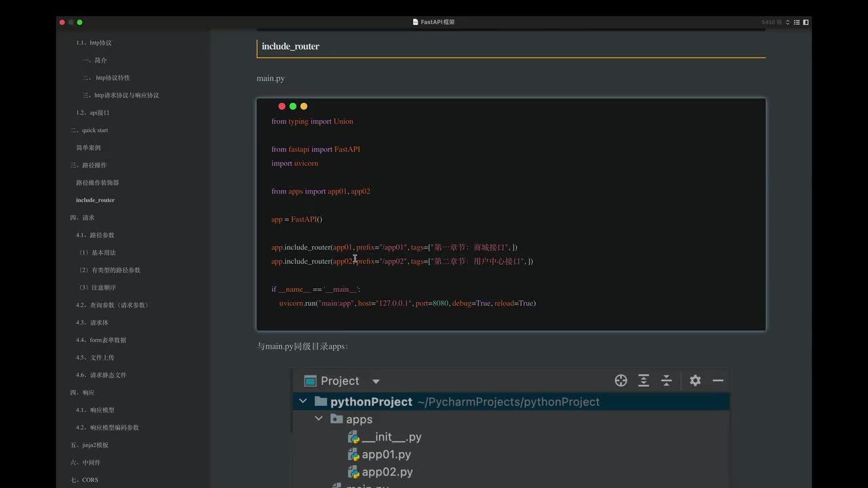Select outline entry 4.4、form表单数据
The image size is (868, 488).
click(101, 340)
